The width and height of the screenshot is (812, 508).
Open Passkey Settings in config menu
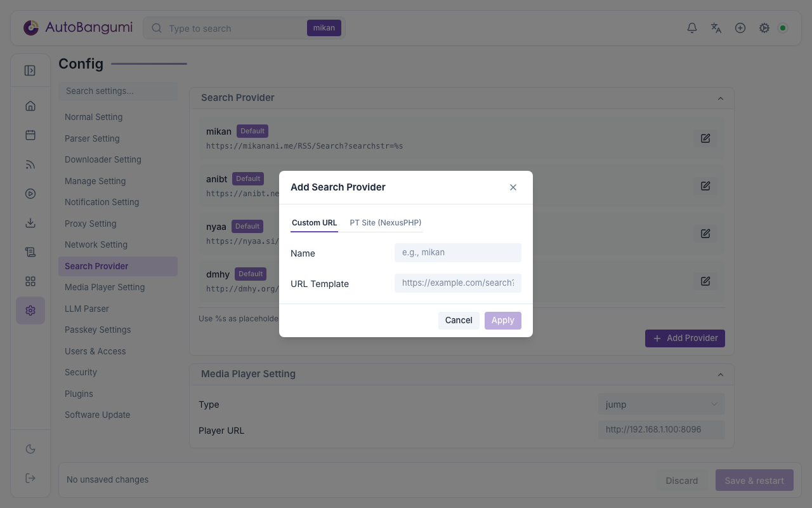coord(118,330)
